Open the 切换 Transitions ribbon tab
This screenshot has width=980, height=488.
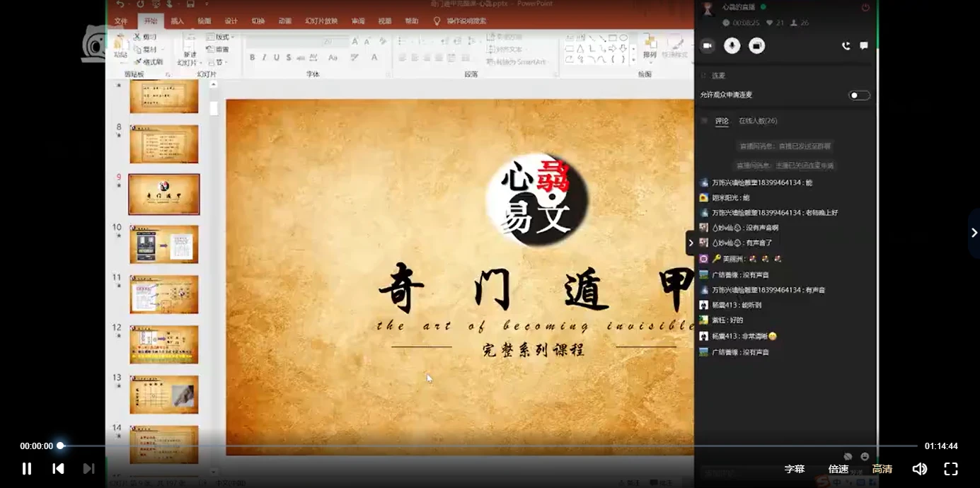point(258,21)
